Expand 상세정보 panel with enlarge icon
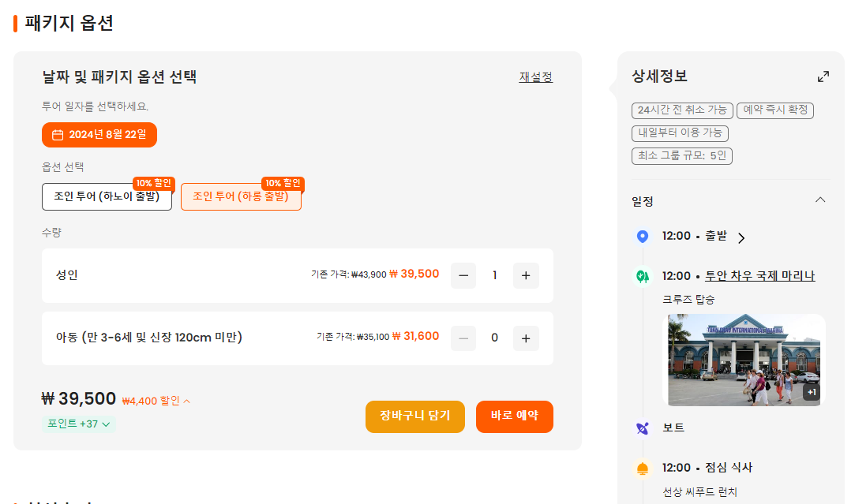This screenshot has height=504, width=855. pyautogui.click(x=823, y=77)
